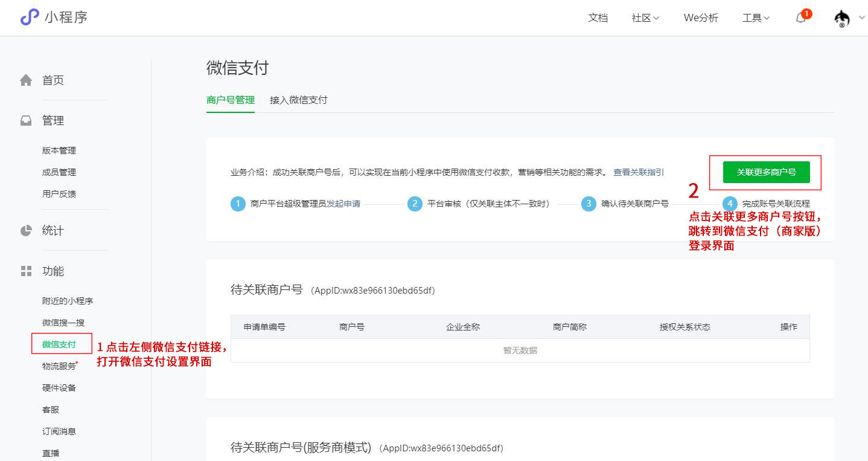Viewport: 868px width, 461px height.
Task: Open We分析 in the top navigation
Action: tap(701, 18)
